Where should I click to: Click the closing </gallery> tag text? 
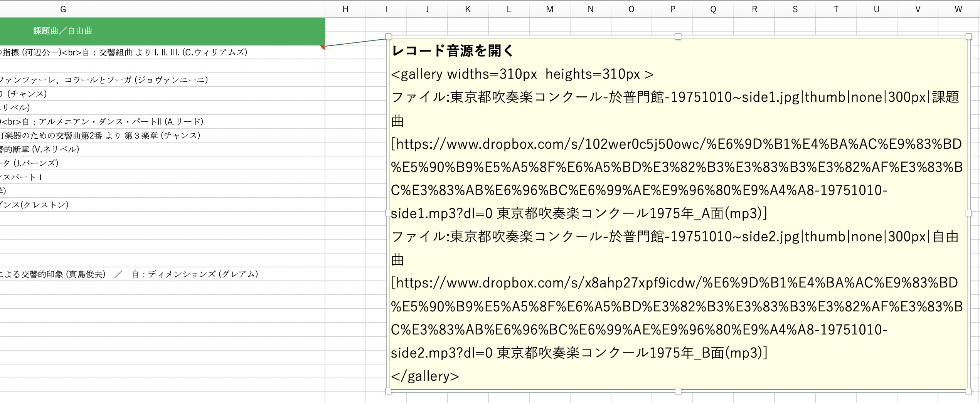[x=425, y=376]
